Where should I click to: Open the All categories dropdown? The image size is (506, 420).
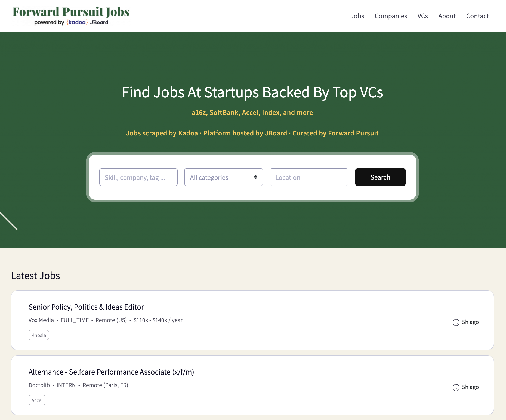223,177
